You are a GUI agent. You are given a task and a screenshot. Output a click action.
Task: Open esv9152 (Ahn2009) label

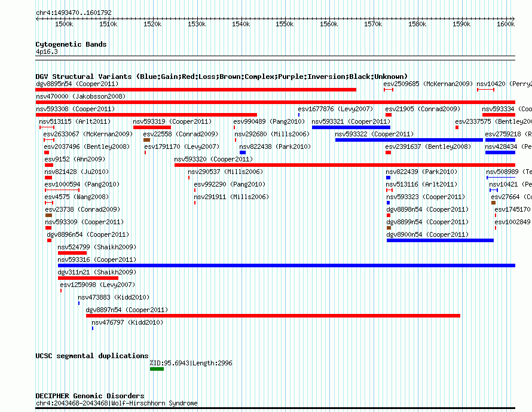[x=75, y=159]
